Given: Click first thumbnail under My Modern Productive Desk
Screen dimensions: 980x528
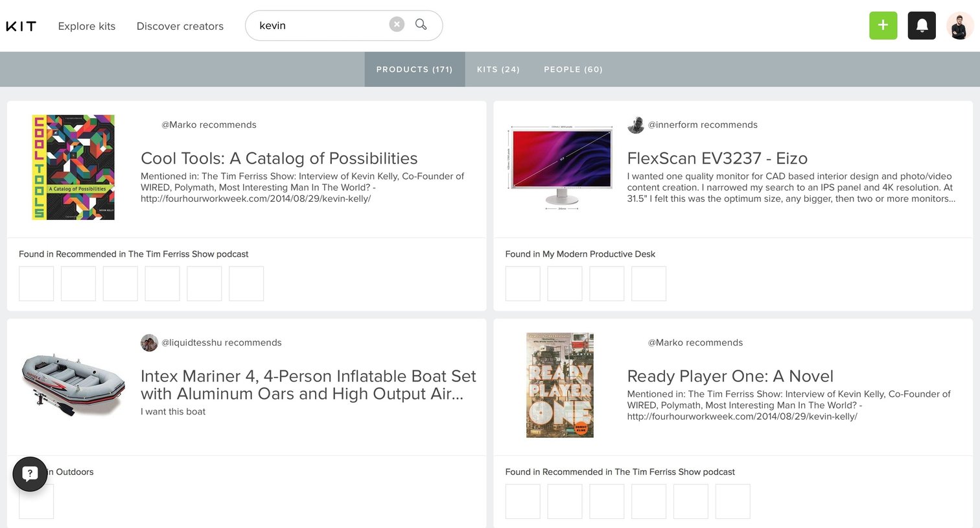Looking at the screenshot, I should [522, 283].
